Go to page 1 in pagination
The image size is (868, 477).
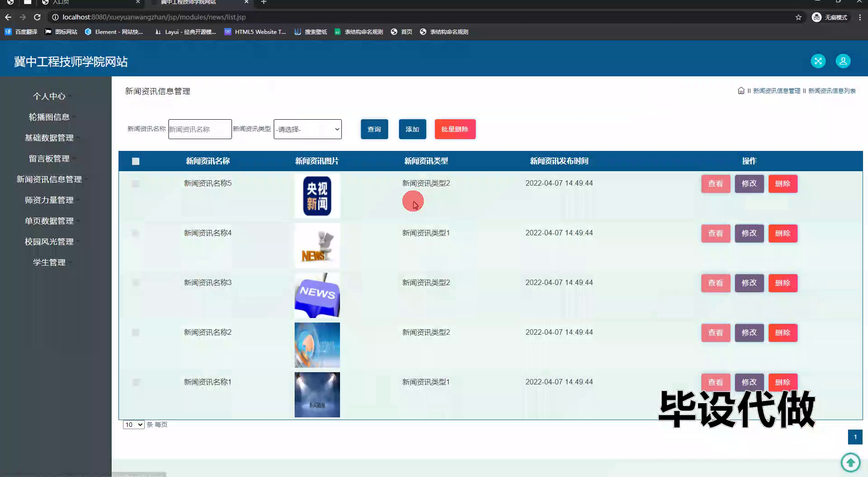855,437
